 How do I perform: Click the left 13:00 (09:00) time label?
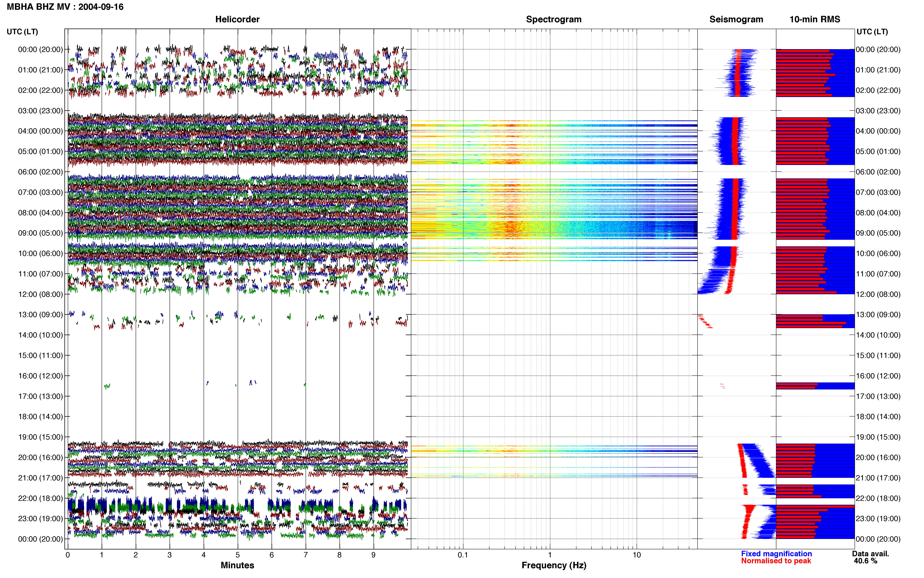(41, 315)
